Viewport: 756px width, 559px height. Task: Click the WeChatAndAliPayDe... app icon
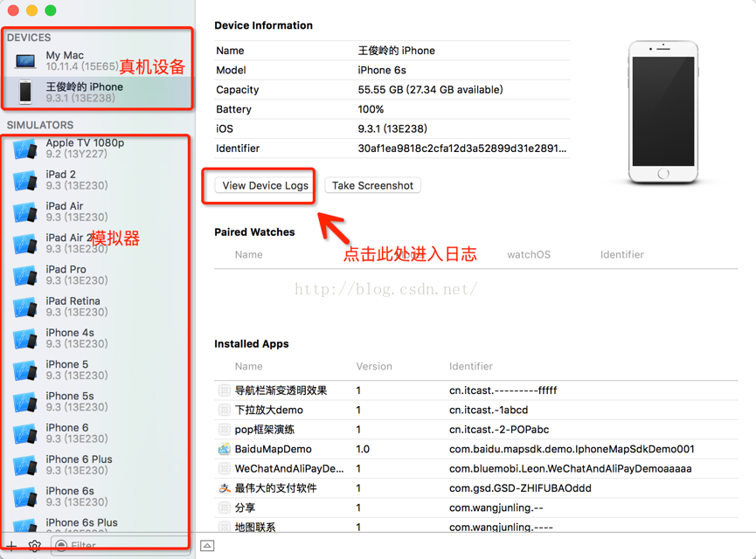point(225,468)
